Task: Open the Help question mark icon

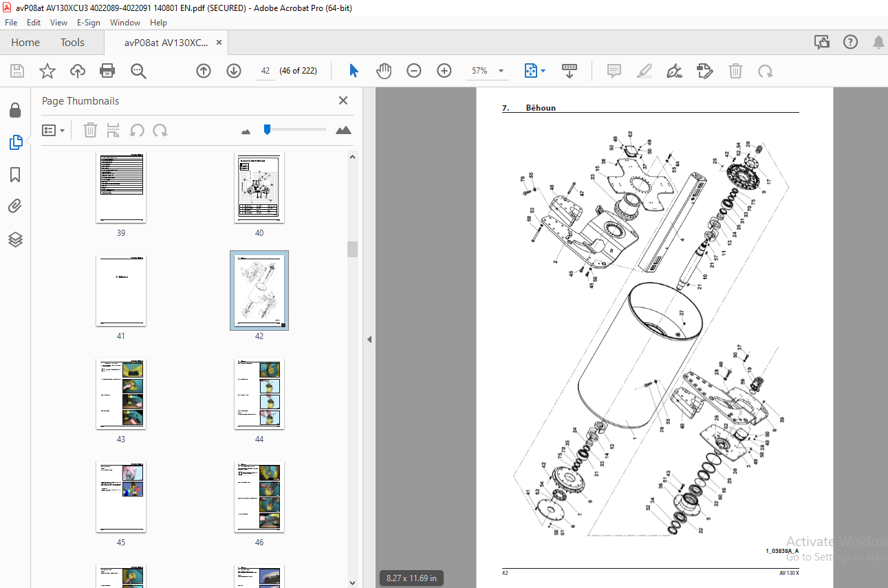Action: [850, 43]
